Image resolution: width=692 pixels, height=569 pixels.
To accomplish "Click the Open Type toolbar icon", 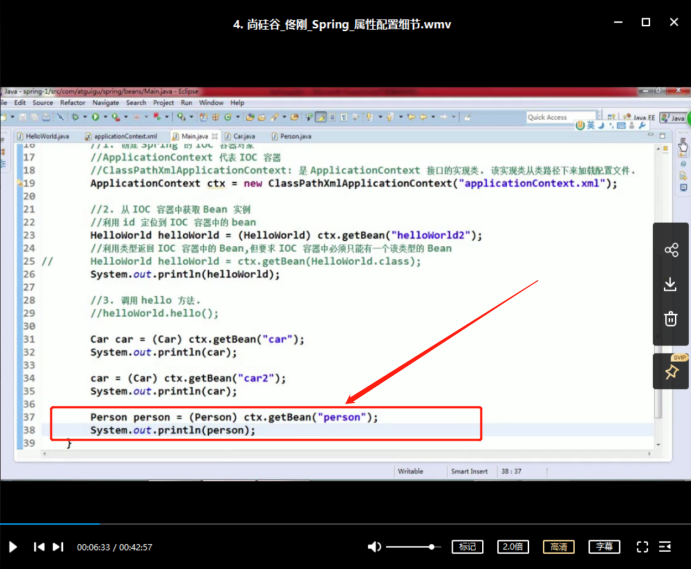I will pos(250,117).
